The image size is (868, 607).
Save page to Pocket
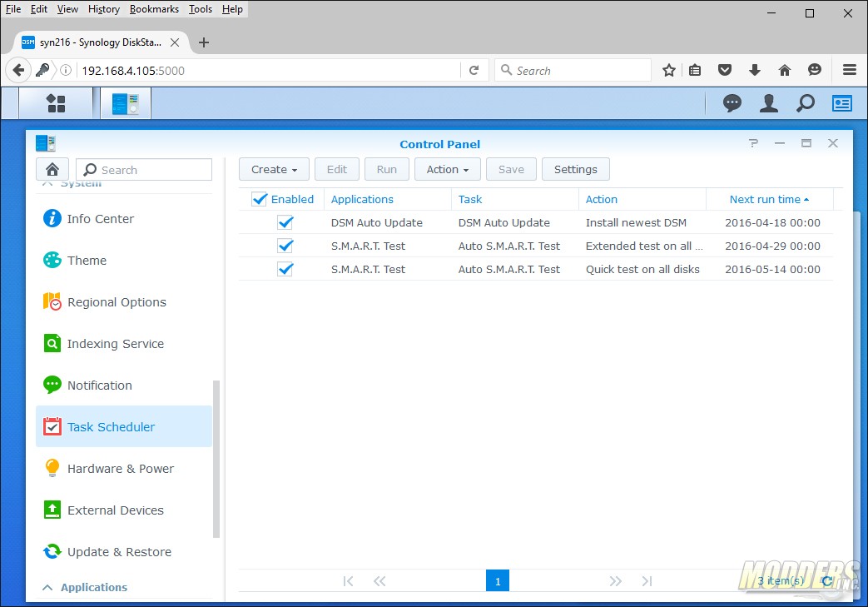[x=725, y=70]
